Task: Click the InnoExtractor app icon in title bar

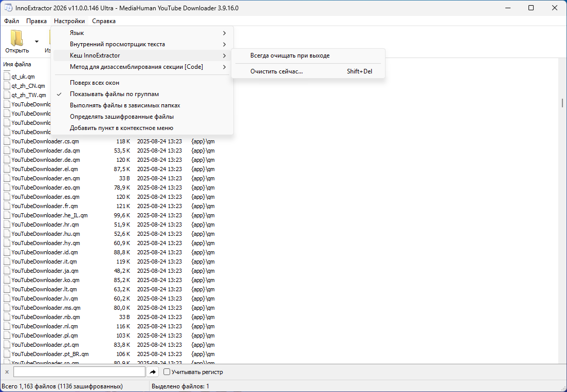Action: click(8, 8)
